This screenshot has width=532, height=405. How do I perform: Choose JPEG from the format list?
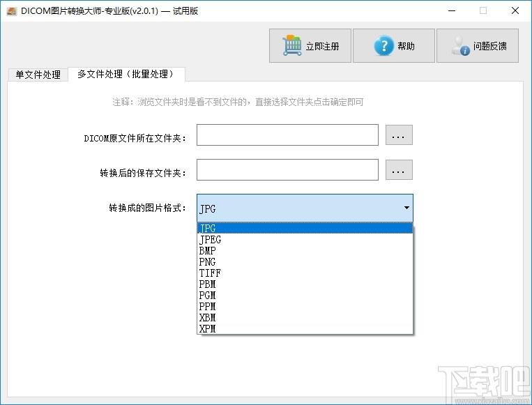(x=305, y=240)
